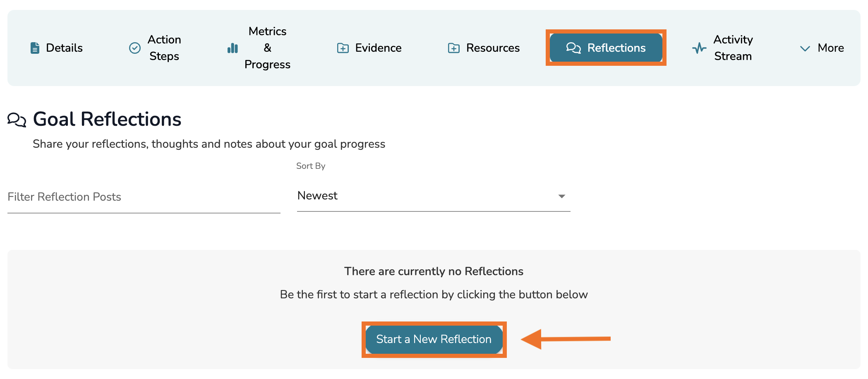Select the Evidence tab label
This screenshot has width=868, height=379.
click(378, 48)
